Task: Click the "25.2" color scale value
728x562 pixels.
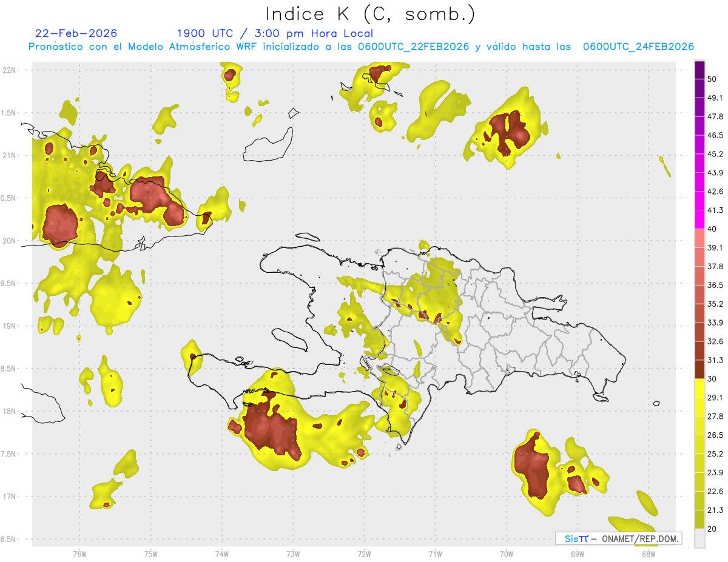Action: click(715, 454)
